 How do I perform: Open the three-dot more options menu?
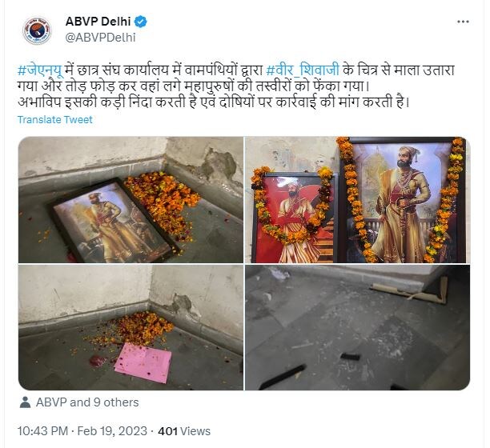(x=463, y=22)
